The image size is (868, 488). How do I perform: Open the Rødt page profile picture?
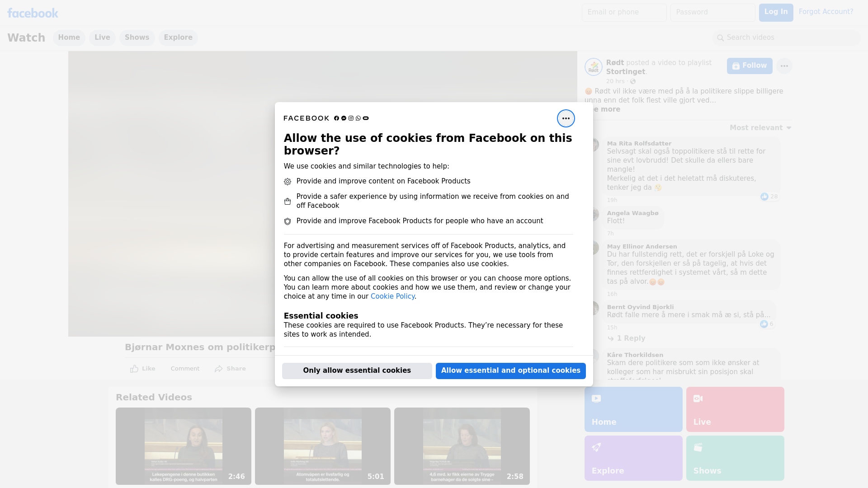pyautogui.click(x=593, y=67)
